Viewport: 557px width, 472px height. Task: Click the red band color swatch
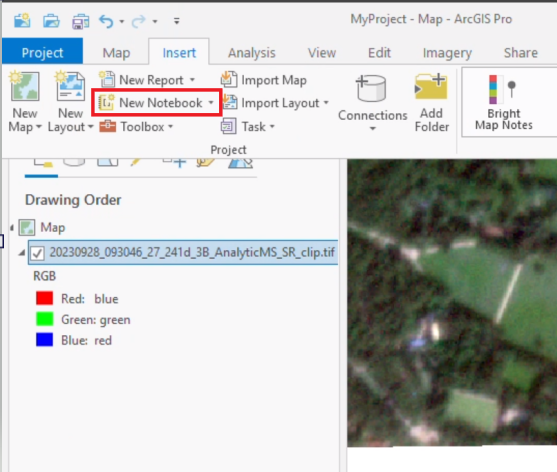click(x=44, y=298)
